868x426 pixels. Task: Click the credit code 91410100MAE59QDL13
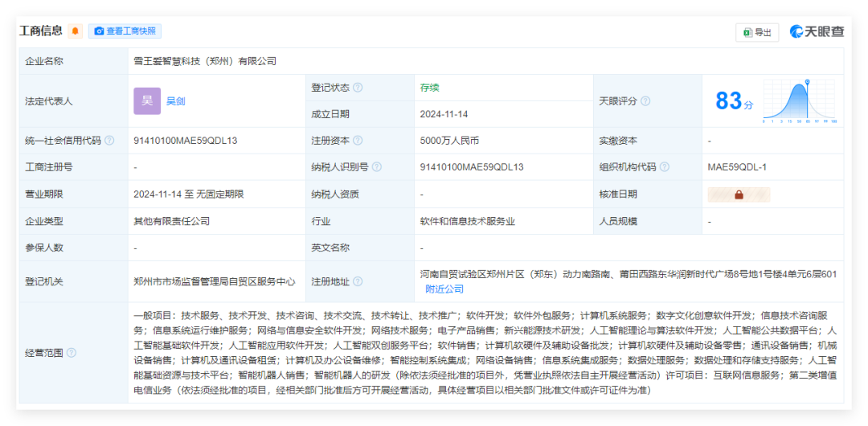[x=185, y=141]
